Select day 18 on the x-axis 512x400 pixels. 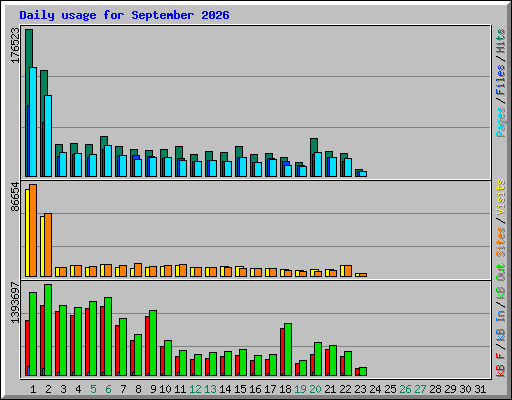point(285,389)
